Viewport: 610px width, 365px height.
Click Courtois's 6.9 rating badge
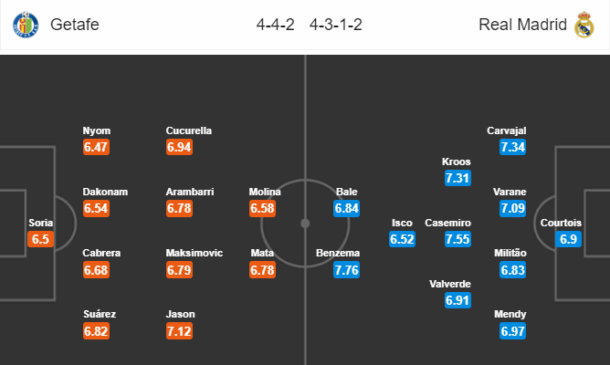(568, 239)
